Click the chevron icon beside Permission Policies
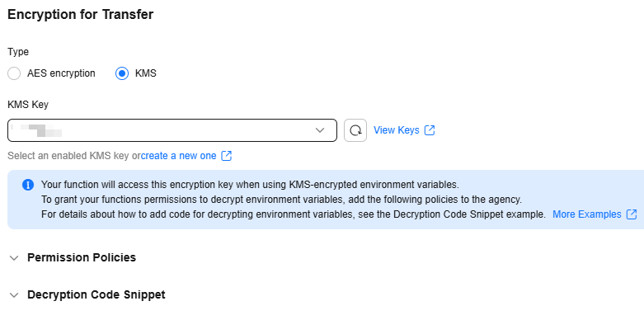The width and height of the screenshot is (644, 320). [14, 258]
